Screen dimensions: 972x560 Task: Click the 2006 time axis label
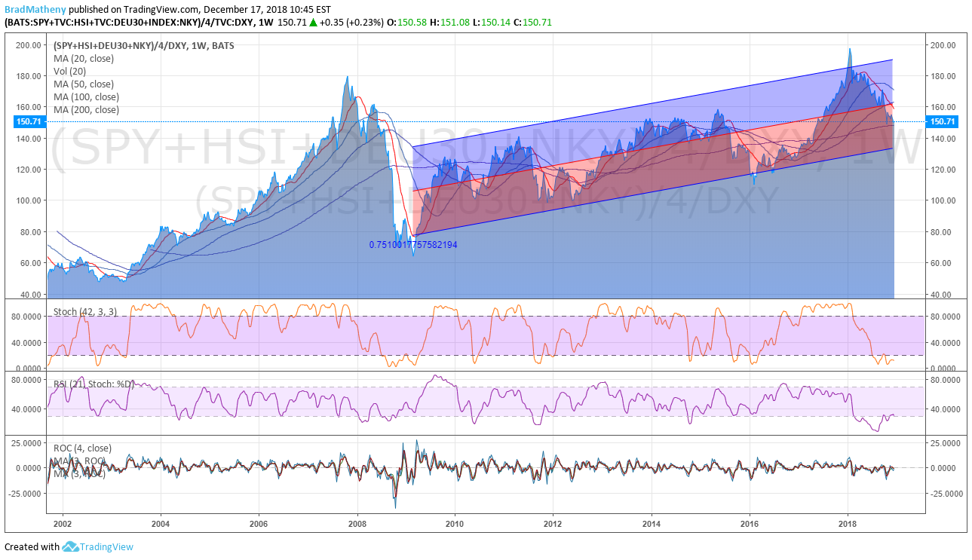pyautogui.click(x=259, y=524)
